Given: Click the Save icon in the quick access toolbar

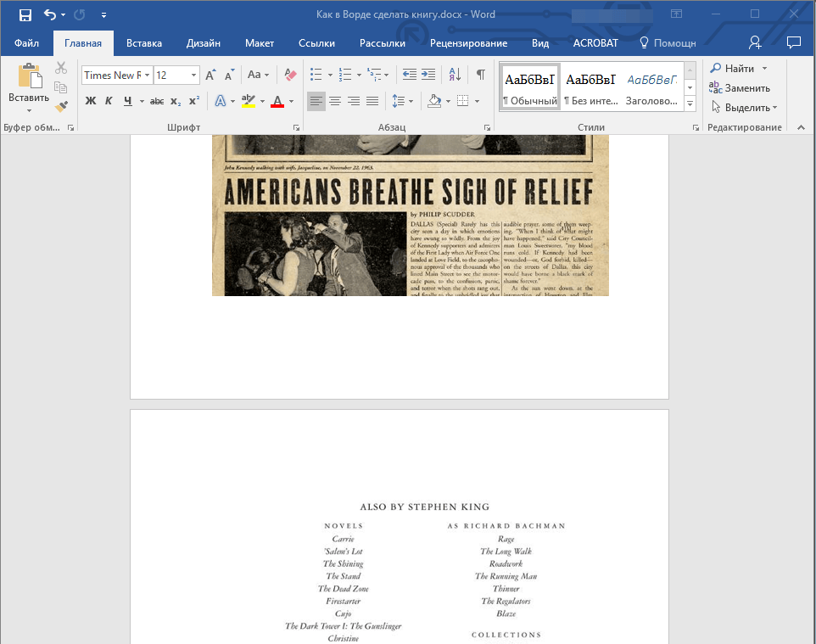Looking at the screenshot, I should pyautogui.click(x=25, y=14).
